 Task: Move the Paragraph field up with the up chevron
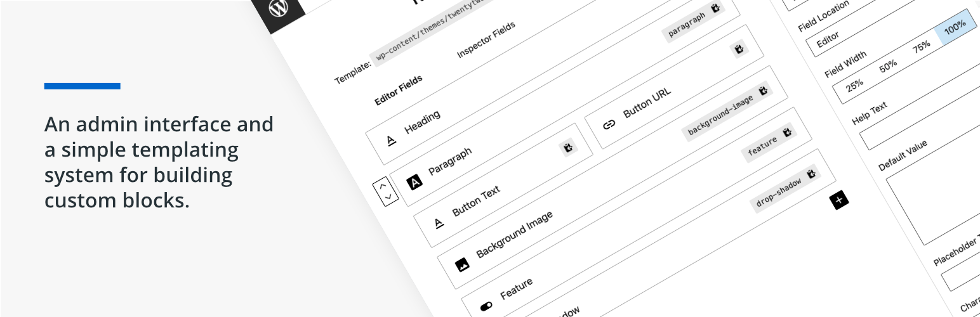(x=382, y=186)
